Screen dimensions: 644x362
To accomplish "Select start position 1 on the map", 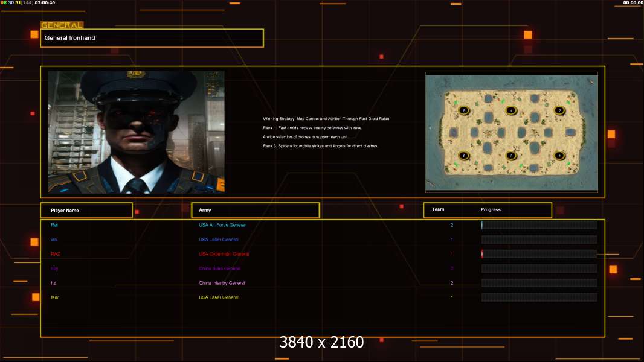I will pos(559,156).
